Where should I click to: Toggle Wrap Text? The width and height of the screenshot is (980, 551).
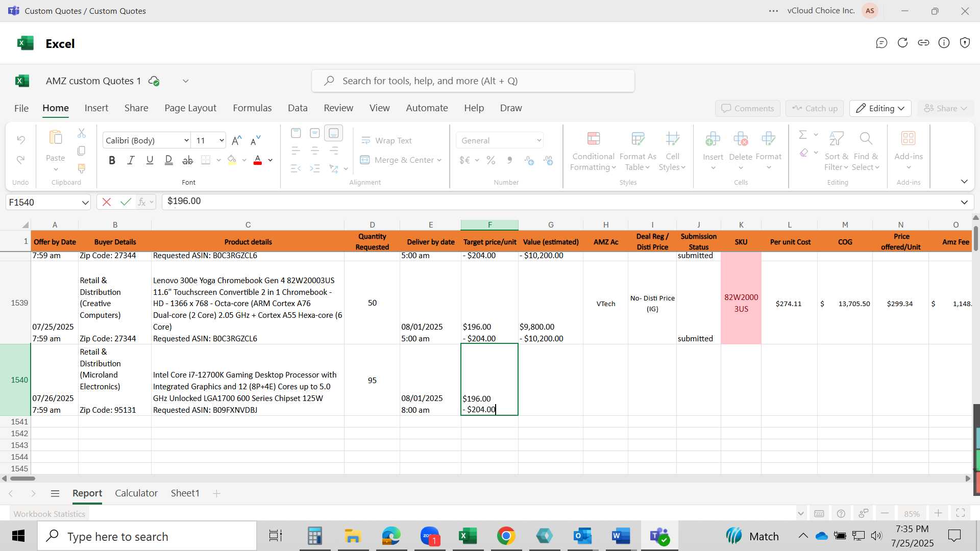point(387,141)
